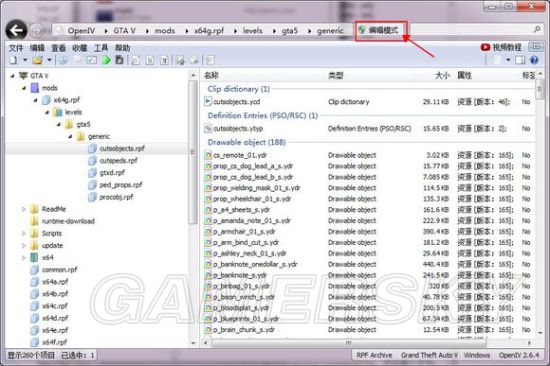550x366 pixels.
Task: Select cutsobjects.ytyp file icon
Action: tap(208, 129)
